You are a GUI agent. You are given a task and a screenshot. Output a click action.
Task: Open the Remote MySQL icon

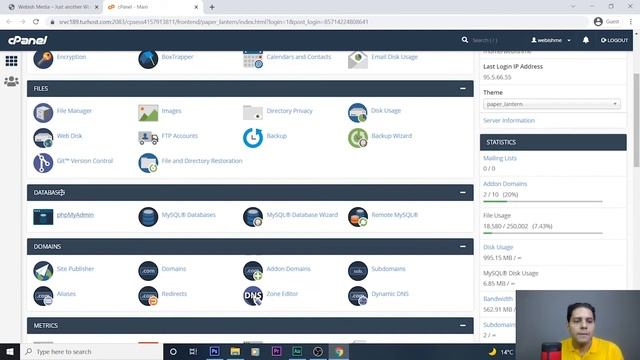(358, 217)
